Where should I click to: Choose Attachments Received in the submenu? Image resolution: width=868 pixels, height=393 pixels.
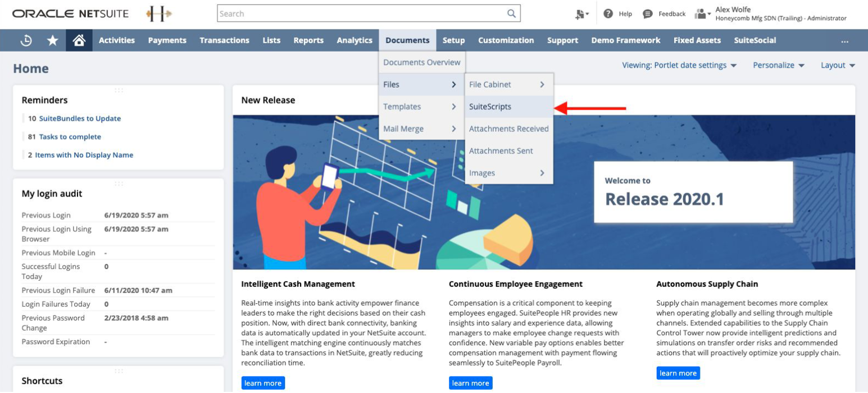tap(509, 129)
